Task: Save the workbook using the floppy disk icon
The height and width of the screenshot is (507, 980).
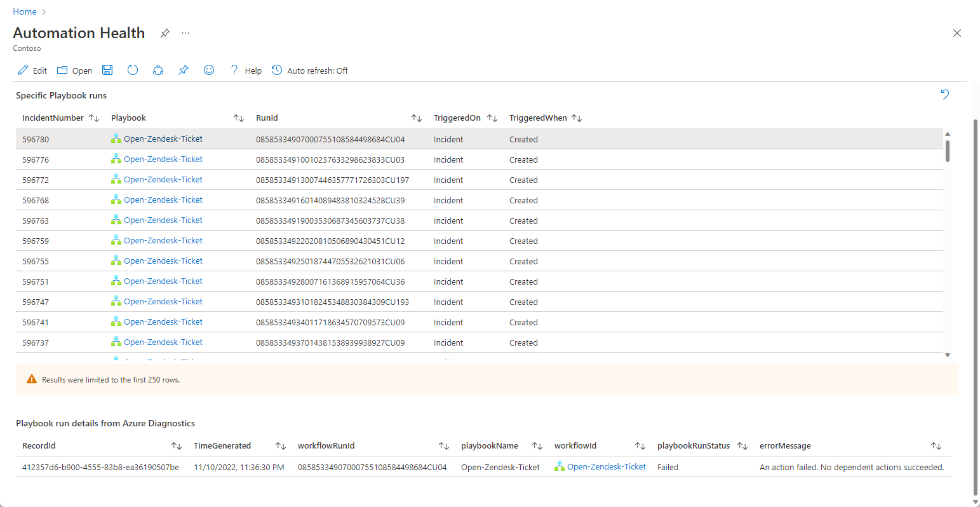Action: click(108, 70)
